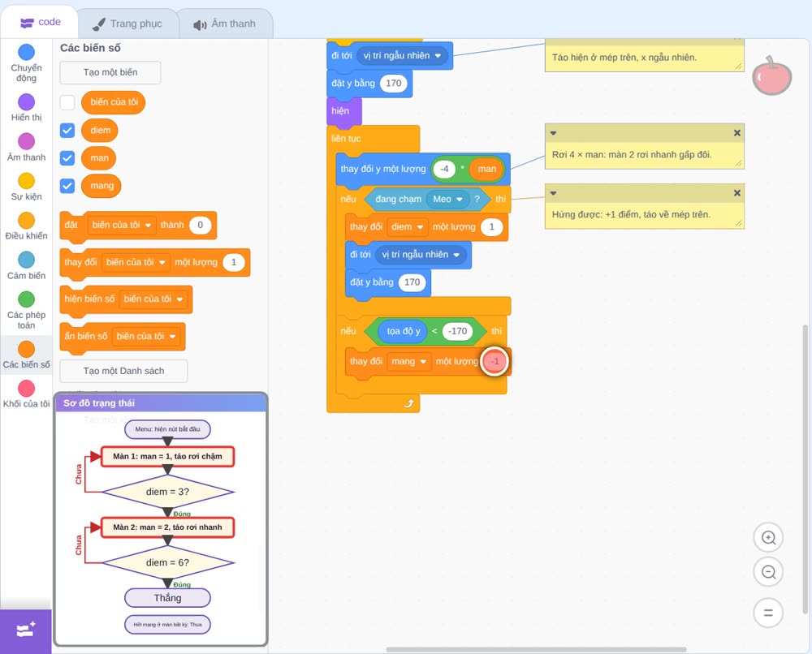The height and width of the screenshot is (654, 812).
Task: Open the Các biến số category
Action: [26, 355]
